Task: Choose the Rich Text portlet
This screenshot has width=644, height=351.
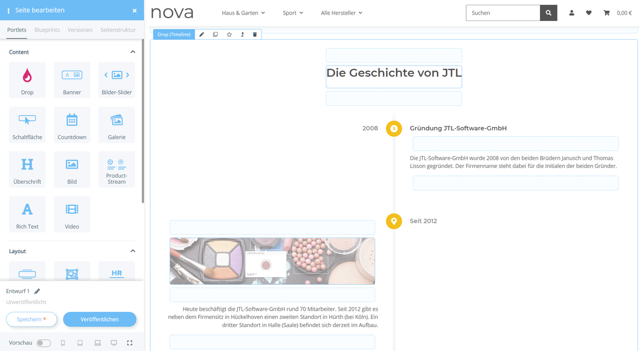Action: click(27, 214)
